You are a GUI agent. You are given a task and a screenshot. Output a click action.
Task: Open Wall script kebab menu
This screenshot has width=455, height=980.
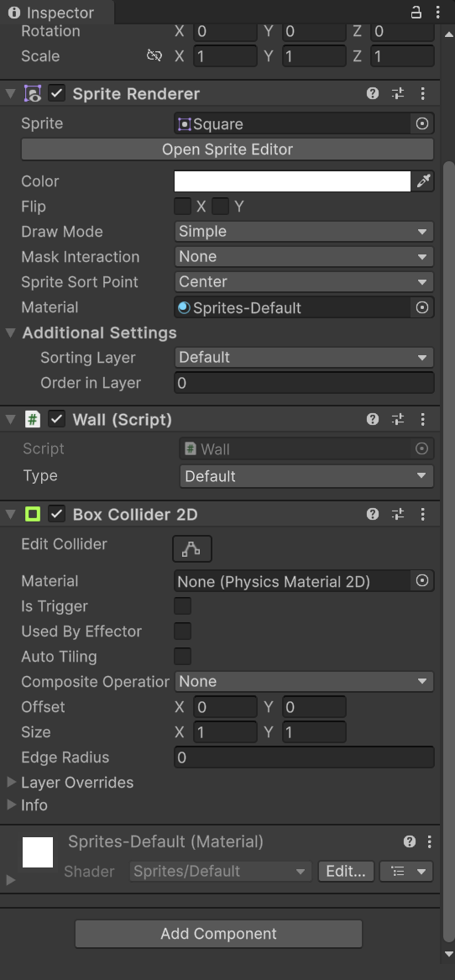pyautogui.click(x=423, y=419)
